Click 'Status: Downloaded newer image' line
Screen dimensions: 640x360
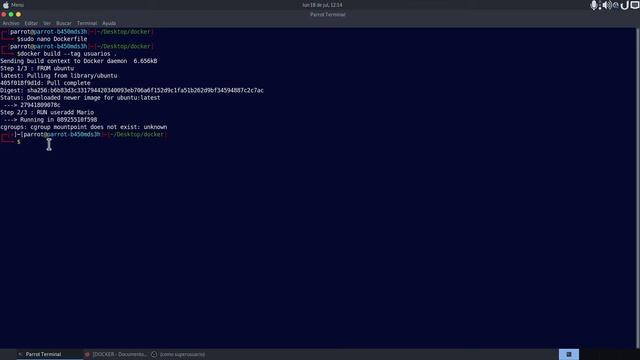click(80, 98)
